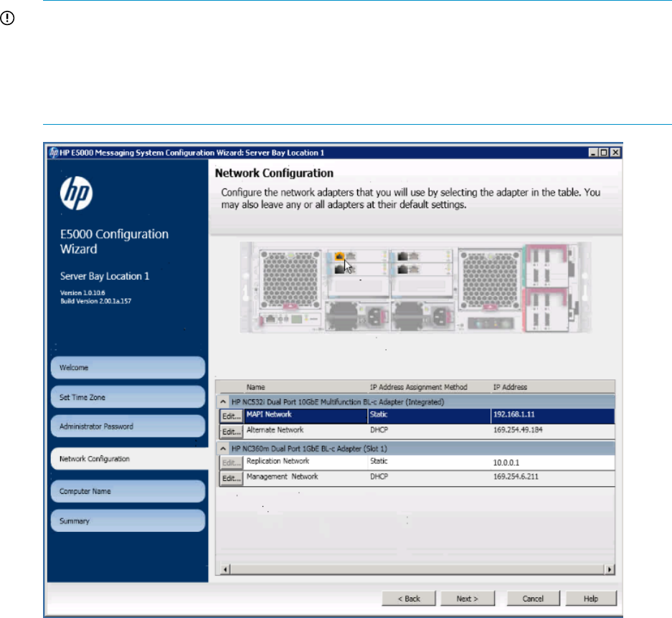Go to the Set Time Zone step
The image size is (672, 618).
128,397
